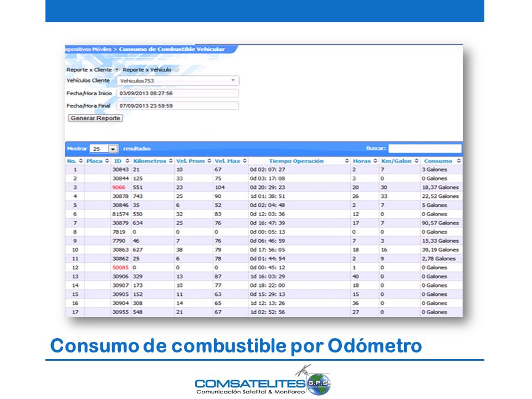Click ID 7790 in row 9
This screenshot has height=399, width=532.
[x=119, y=241]
